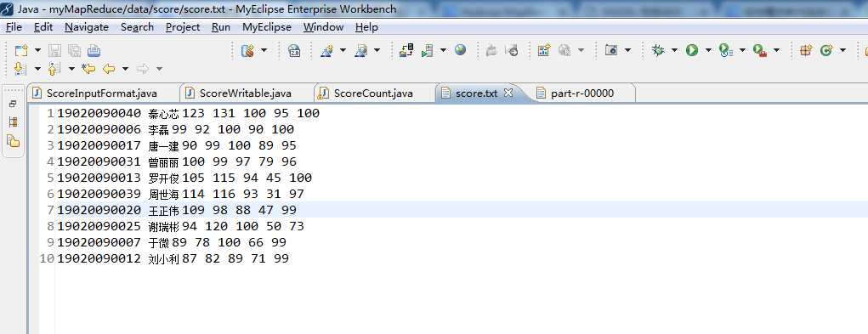
Task: Click the Save icon in toolbar
Action: [x=54, y=51]
